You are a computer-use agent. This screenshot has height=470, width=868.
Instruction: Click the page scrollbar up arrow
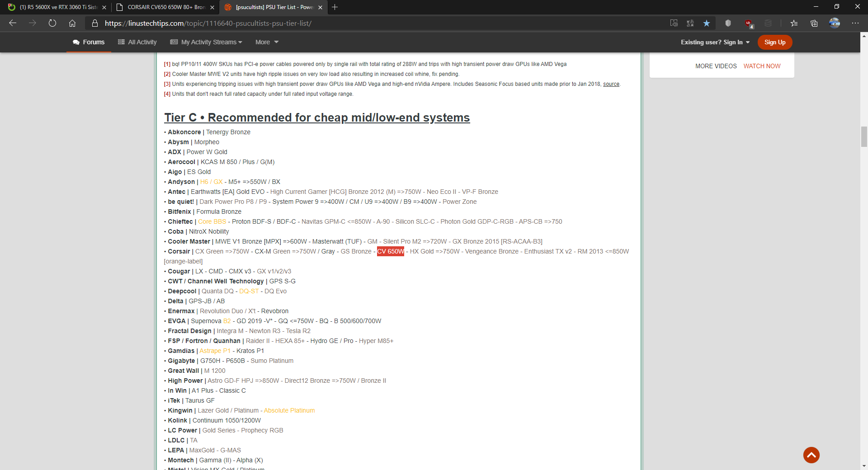pyautogui.click(x=864, y=35)
